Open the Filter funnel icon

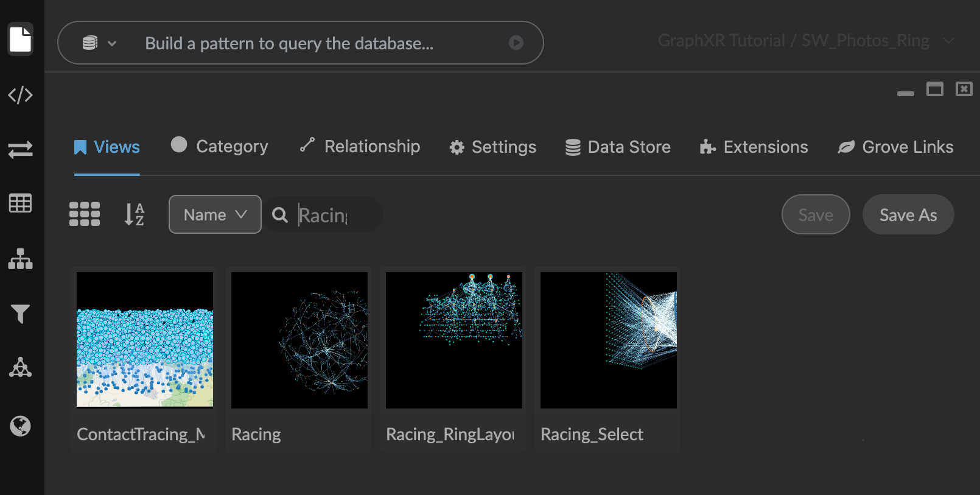pyautogui.click(x=20, y=314)
